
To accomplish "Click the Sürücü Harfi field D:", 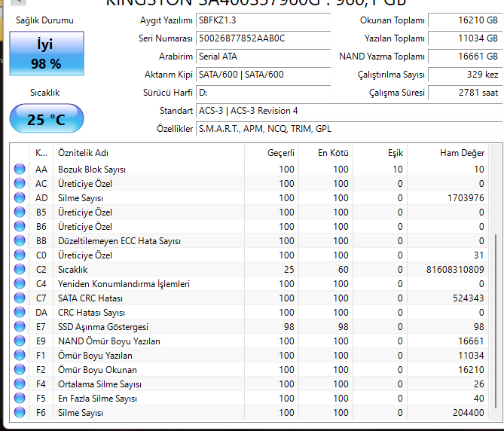I will pos(263,93).
